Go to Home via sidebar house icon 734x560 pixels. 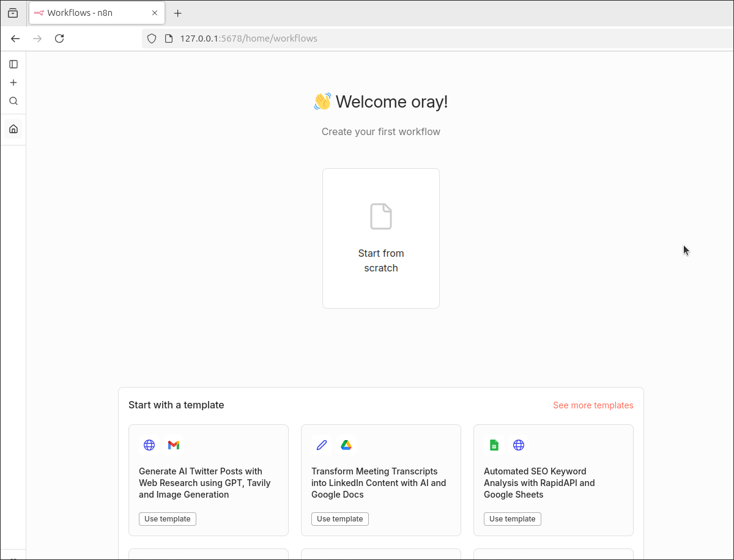coord(13,129)
